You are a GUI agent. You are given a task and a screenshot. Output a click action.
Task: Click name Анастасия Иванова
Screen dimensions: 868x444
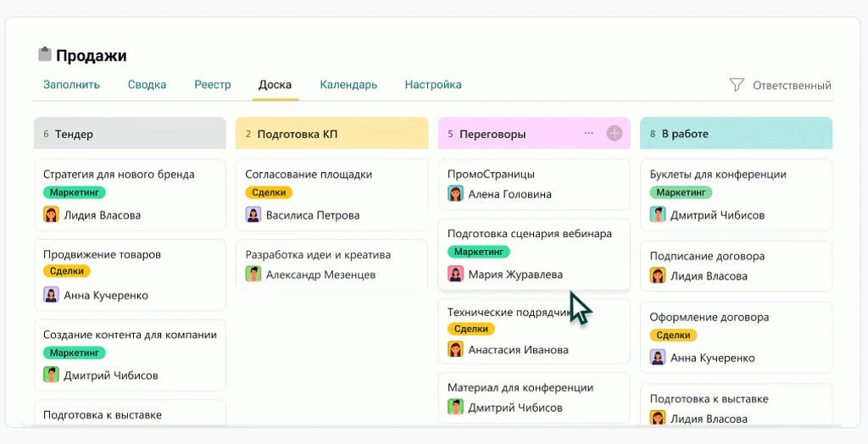[x=518, y=350]
